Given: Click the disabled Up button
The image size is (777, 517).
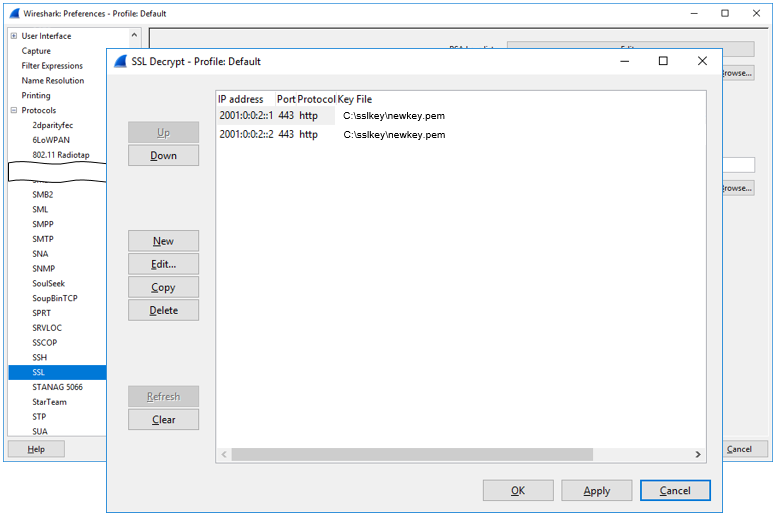Looking at the screenshot, I should coord(164,132).
